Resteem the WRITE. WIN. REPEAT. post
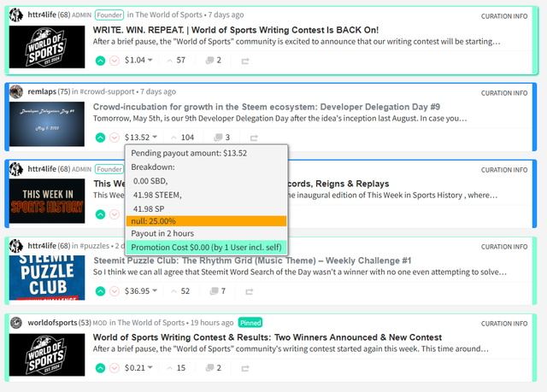The height and width of the screenshot is (392, 547). [x=245, y=61]
